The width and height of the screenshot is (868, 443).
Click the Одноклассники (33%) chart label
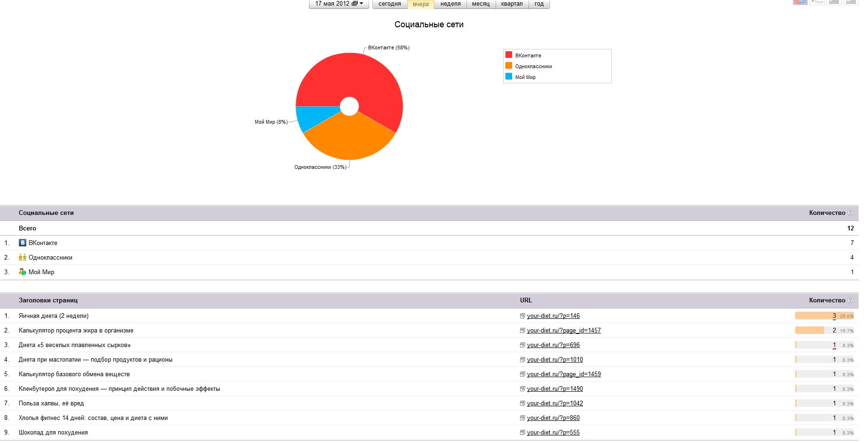coord(320,167)
